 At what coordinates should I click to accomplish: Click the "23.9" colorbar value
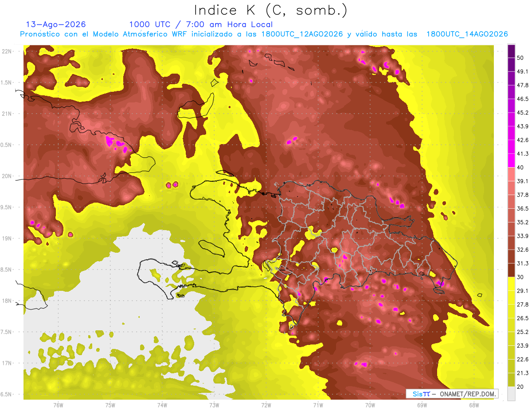tap(523, 346)
